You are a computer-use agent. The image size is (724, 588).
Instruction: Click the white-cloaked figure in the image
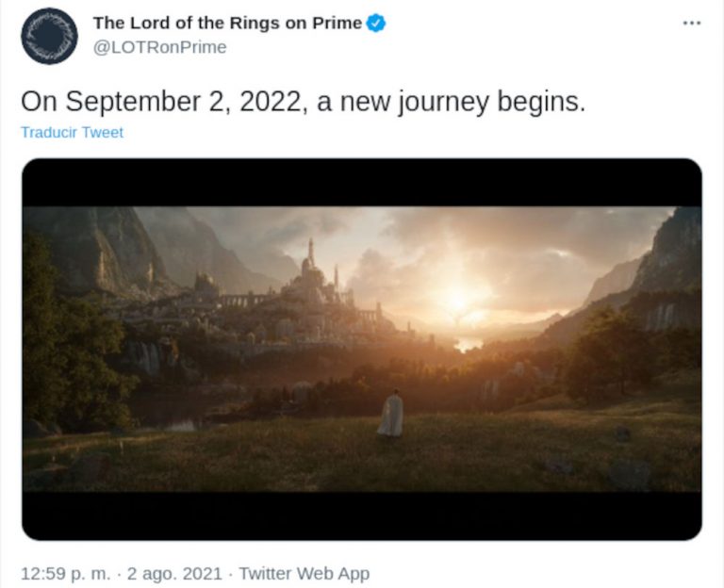390,415
